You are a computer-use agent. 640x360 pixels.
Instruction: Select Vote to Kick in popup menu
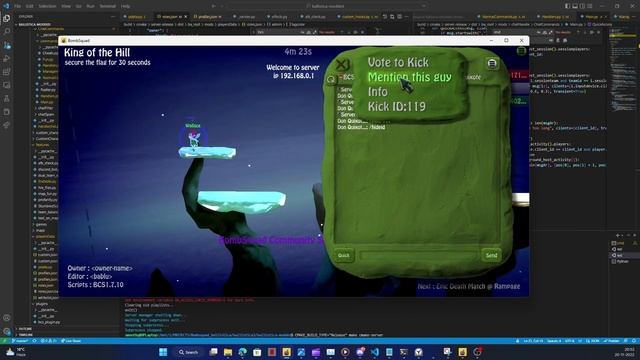(x=398, y=62)
